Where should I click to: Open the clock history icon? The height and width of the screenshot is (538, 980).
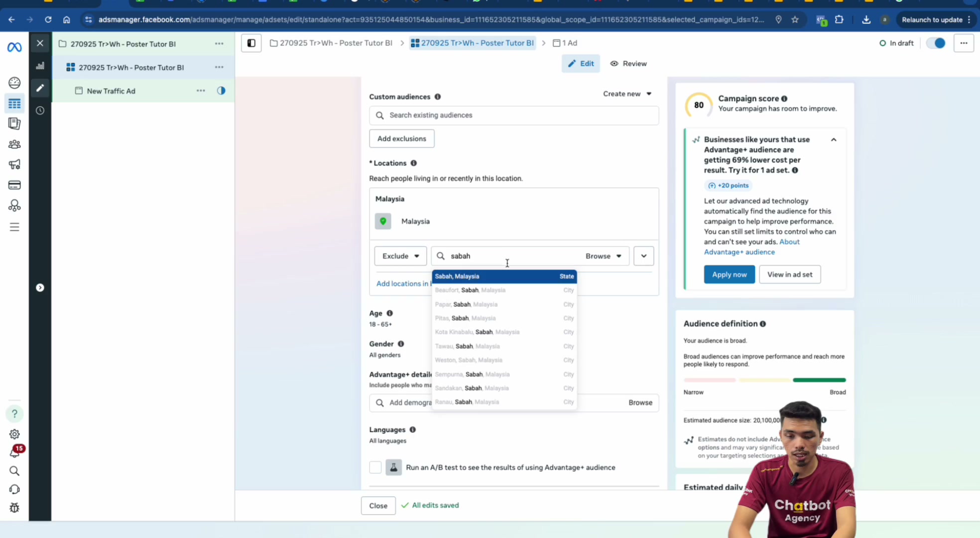pos(40,111)
